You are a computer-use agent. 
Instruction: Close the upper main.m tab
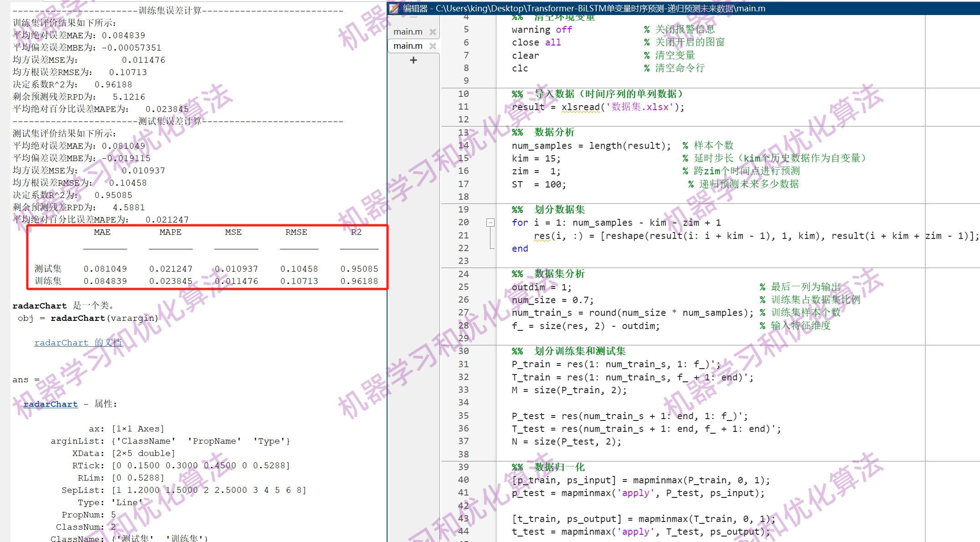433,32
